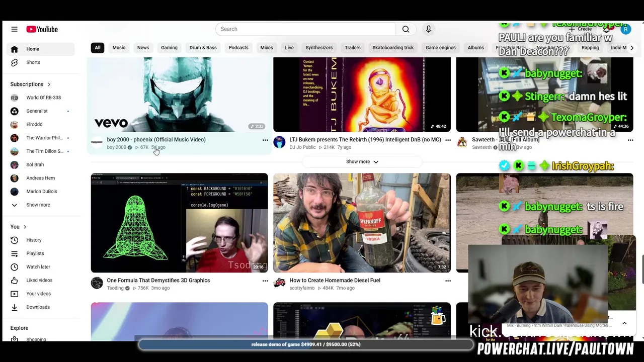Click the search magnifier button
Screen dimensions: 644x362
click(406, 29)
